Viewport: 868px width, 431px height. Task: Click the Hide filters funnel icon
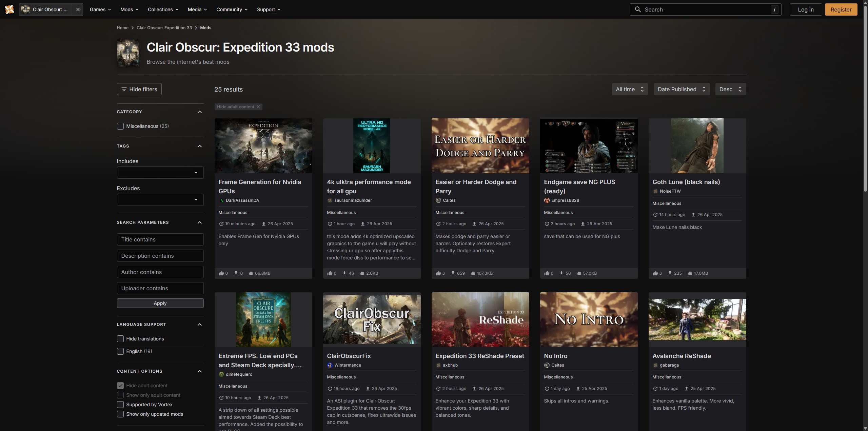[x=124, y=89]
